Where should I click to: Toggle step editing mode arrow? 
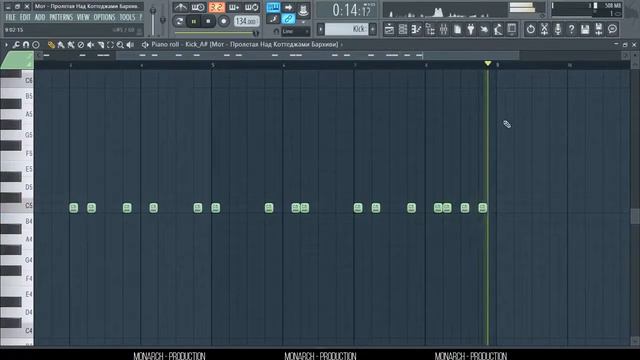click(x=288, y=7)
